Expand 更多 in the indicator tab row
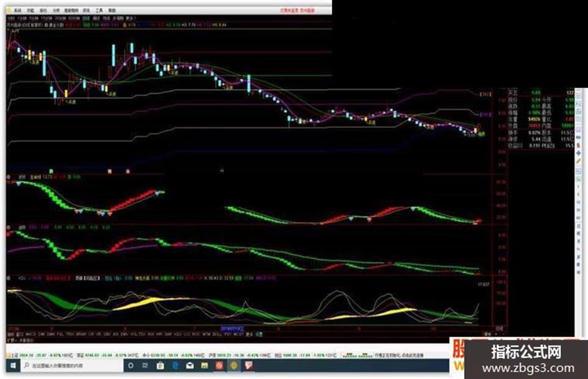Image resolution: width=588 pixels, height=379 pixels. (250, 334)
